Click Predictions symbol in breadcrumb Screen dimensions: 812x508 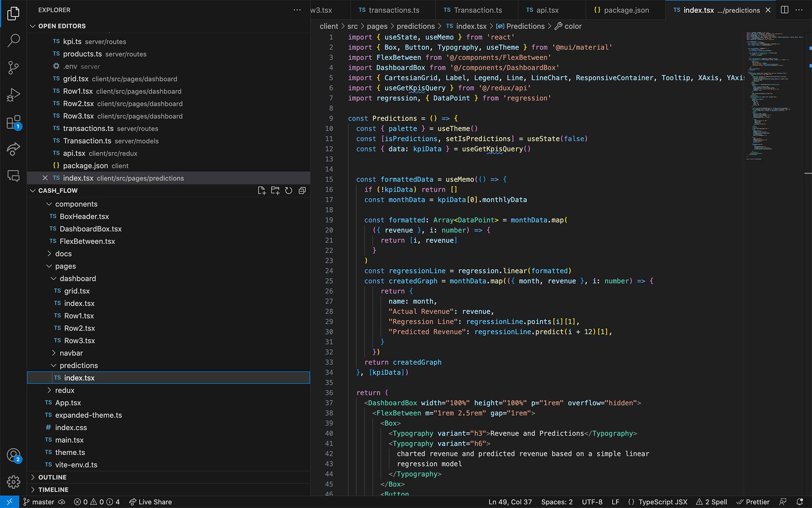pyautogui.click(x=521, y=26)
